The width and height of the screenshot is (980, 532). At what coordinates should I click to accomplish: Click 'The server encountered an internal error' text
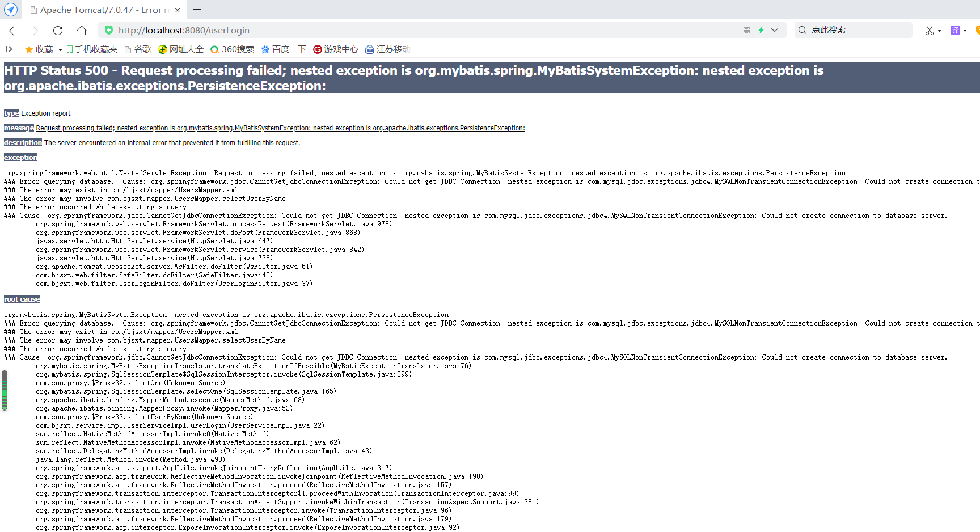[172, 143]
